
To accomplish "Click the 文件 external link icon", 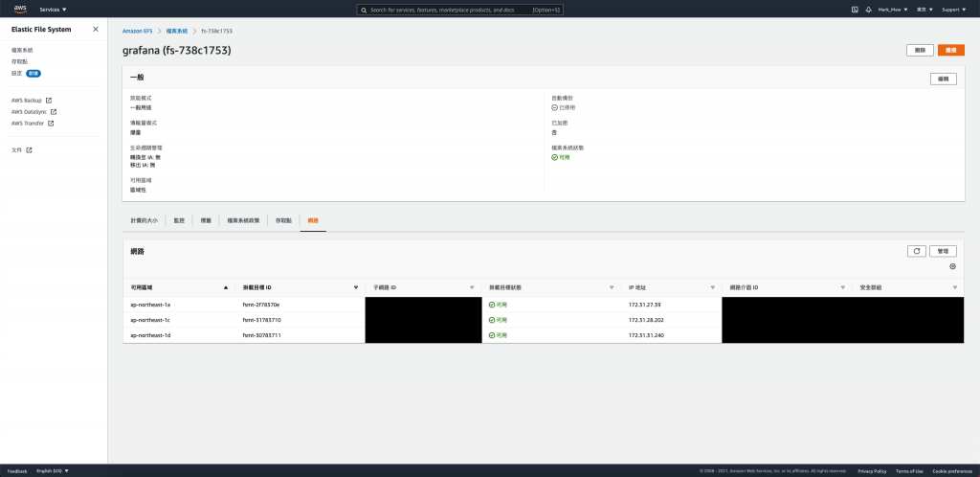I will pos(29,150).
